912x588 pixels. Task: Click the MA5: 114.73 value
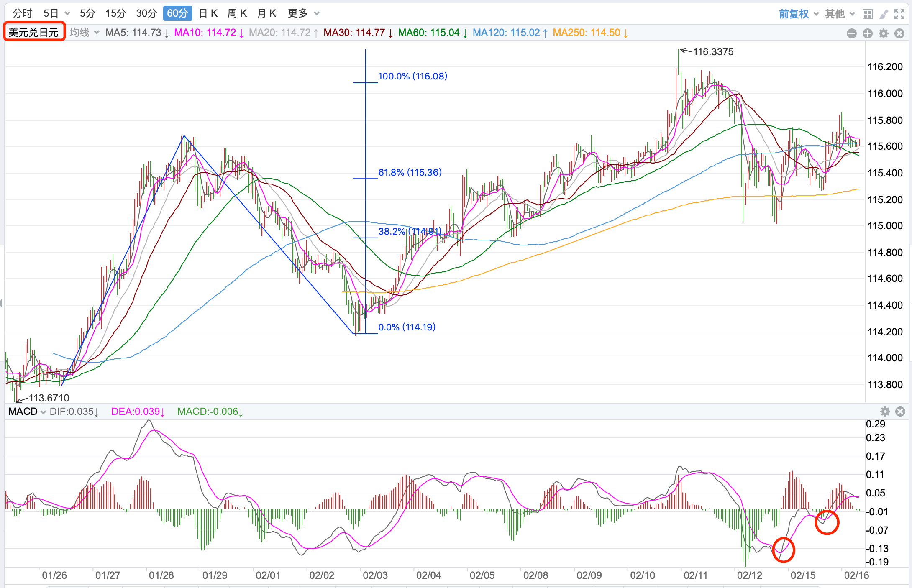click(x=137, y=33)
